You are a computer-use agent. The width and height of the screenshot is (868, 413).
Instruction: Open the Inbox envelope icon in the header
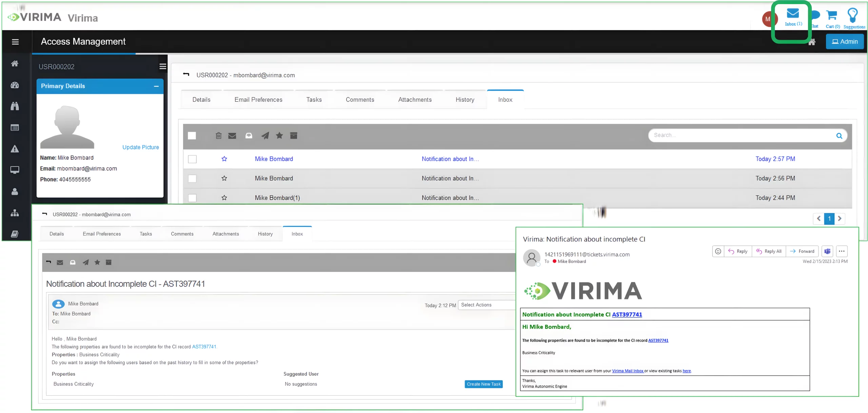[792, 14]
